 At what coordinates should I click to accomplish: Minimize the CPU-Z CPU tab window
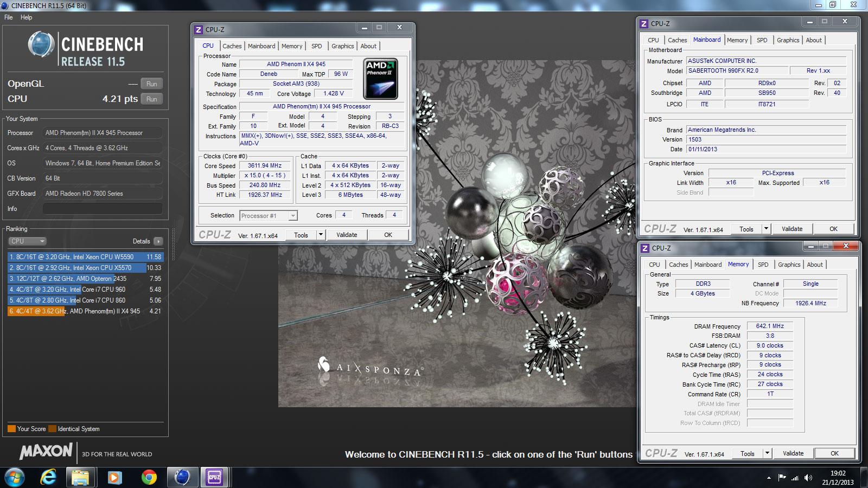pyautogui.click(x=364, y=28)
